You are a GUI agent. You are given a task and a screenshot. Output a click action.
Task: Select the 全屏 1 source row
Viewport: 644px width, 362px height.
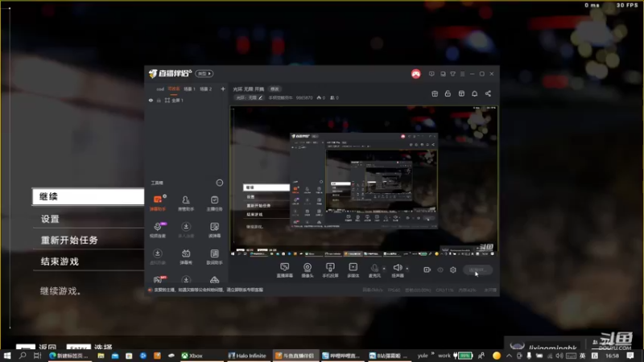186,100
